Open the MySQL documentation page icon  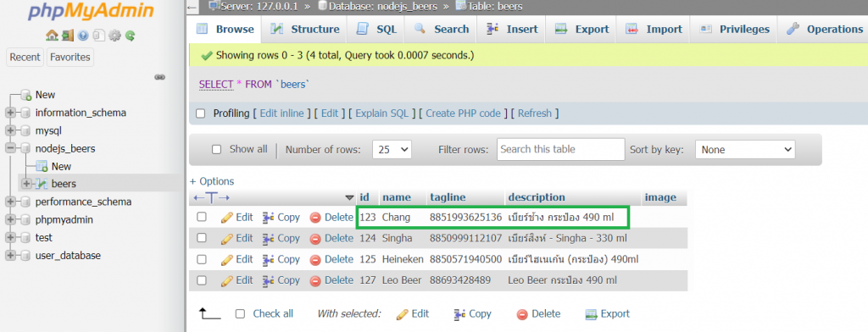[98, 36]
